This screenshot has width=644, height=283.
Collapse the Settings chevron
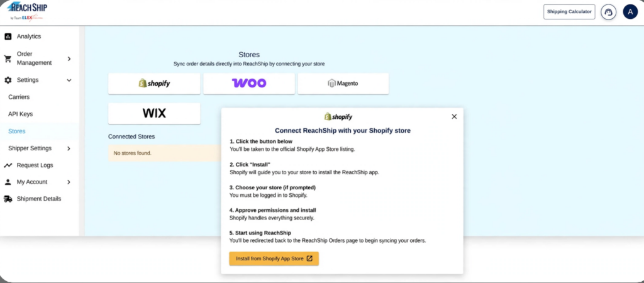[x=69, y=80]
